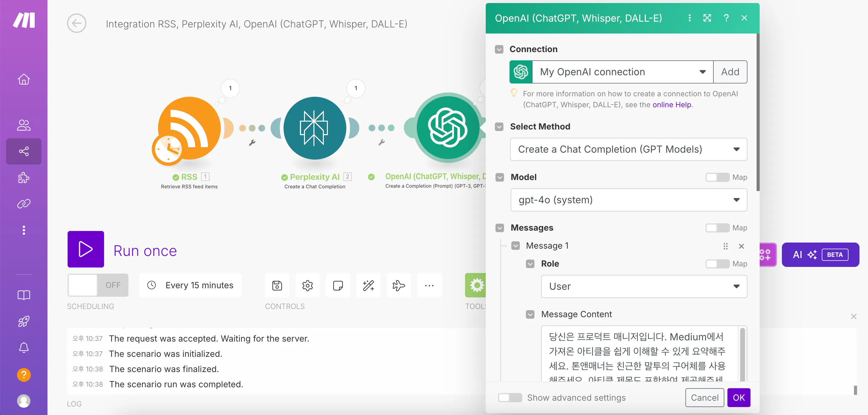The width and height of the screenshot is (868, 415).
Task: Click the Message Content box scrollbar
Action: (742, 354)
